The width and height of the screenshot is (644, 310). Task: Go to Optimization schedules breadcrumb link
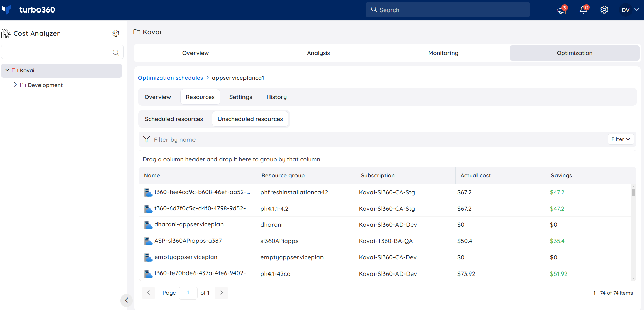171,78
